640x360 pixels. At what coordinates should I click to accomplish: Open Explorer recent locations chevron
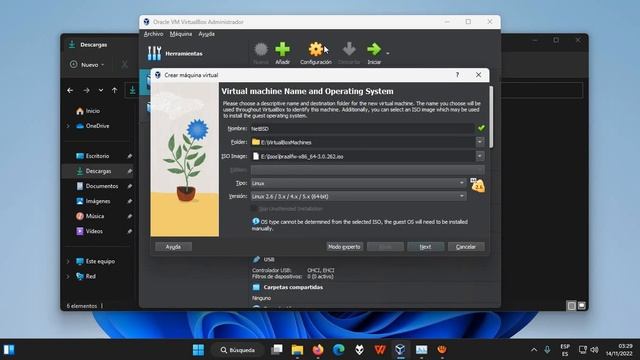tap(101, 90)
